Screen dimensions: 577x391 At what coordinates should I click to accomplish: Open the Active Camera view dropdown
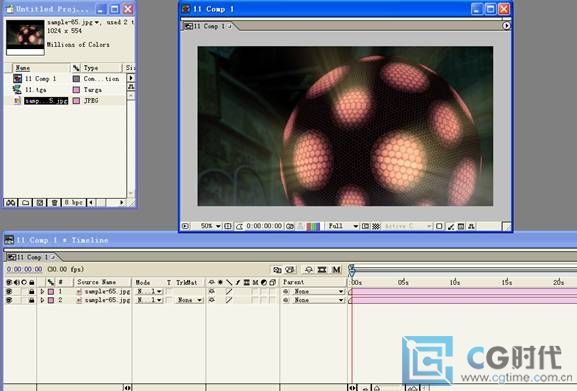point(408,226)
